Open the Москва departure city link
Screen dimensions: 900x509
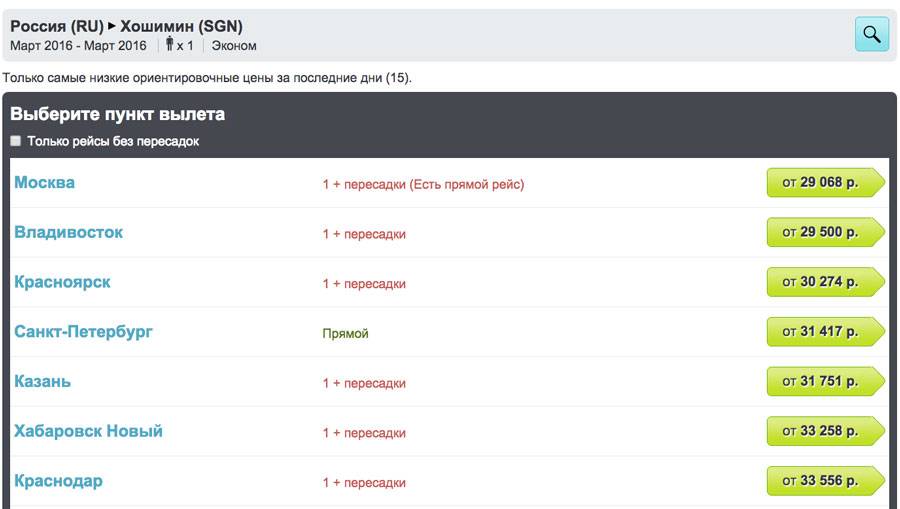click(44, 183)
